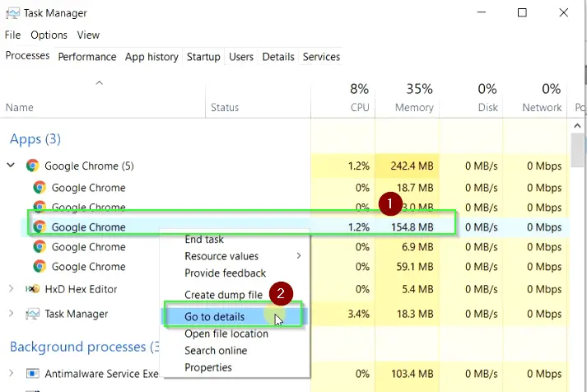Image resolution: width=587 pixels, height=392 pixels.
Task: Click the Chrome icon beside Google Chrome (5)
Action: (33, 166)
